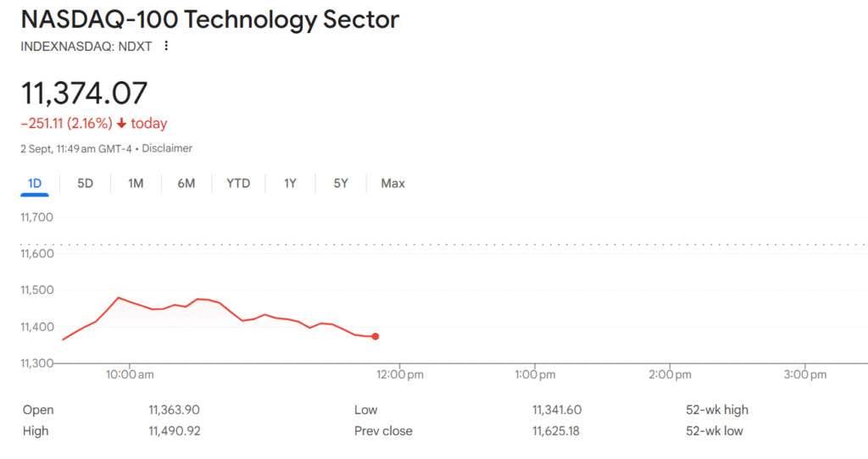
Task: Click the dotted previous close line
Action: 509,244
